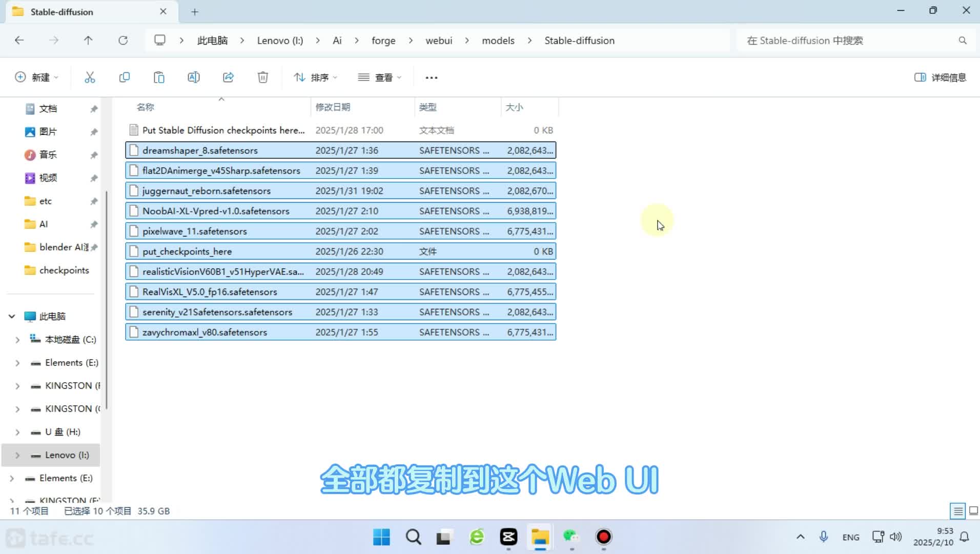Image resolution: width=980 pixels, height=554 pixels.
Task: Delete selected files with trash icon
Action: click(x=262, y=77)
